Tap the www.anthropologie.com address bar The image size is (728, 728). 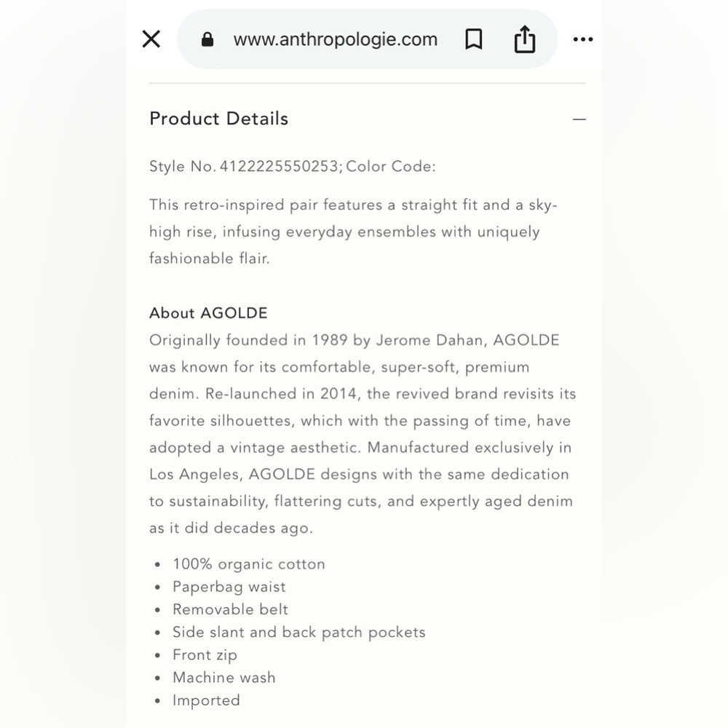335,39
